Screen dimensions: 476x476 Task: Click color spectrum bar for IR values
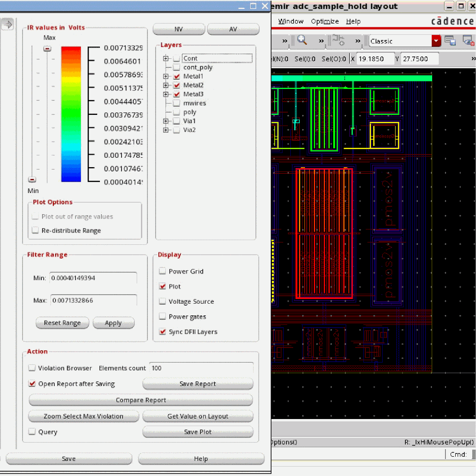[x=71, y=114]
